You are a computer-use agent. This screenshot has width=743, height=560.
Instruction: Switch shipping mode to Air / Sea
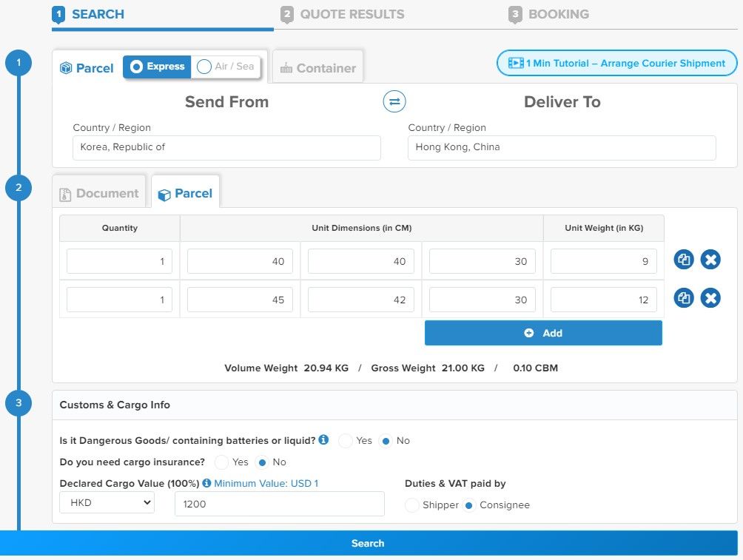(x=205, y=67)
